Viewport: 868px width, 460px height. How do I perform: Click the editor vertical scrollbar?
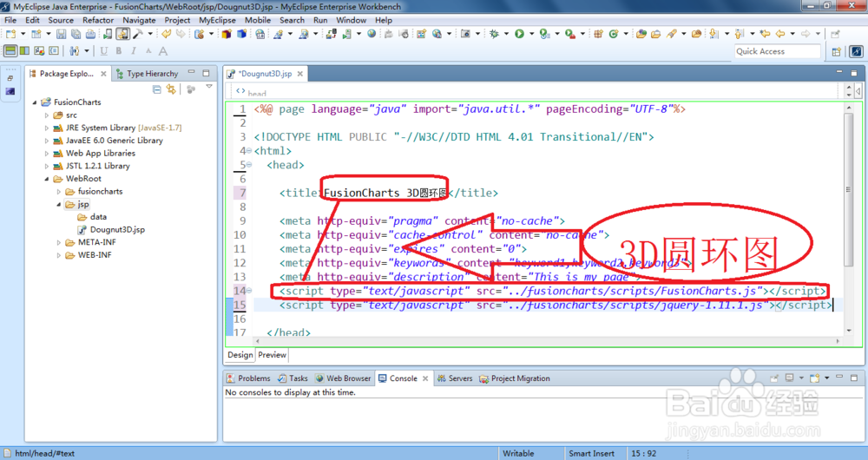(851, 191)
